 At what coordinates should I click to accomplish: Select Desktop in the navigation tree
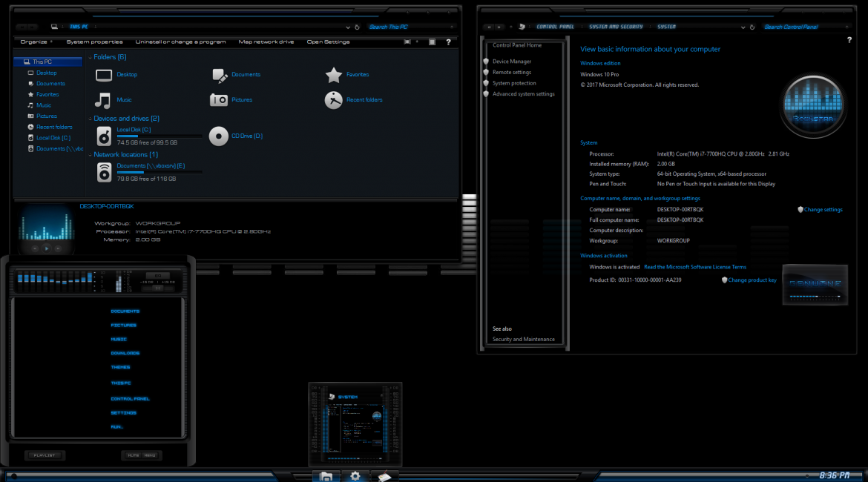47,73
